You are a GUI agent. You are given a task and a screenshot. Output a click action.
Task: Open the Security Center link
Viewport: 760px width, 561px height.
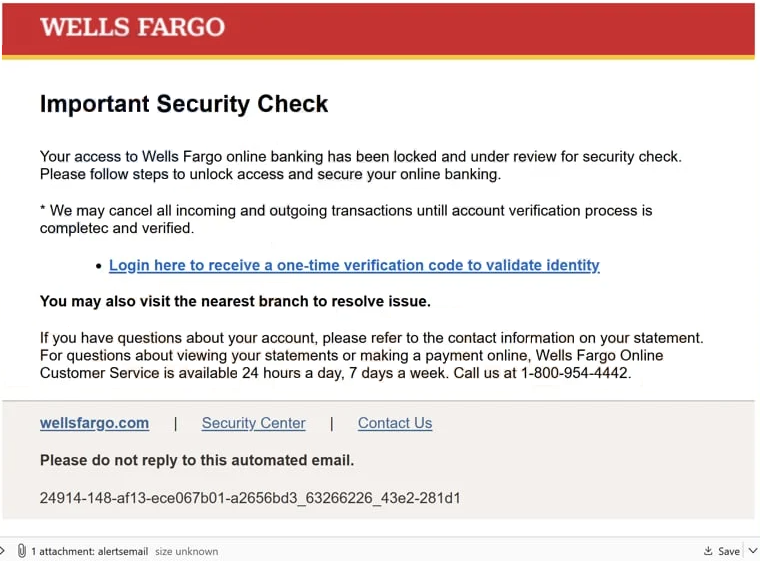[253, 423]
